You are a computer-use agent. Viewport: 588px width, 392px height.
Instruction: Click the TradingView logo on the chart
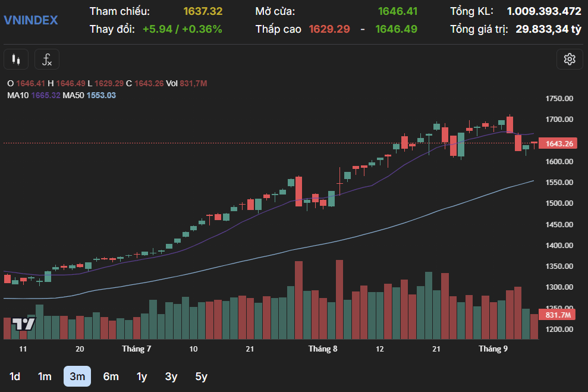[x=24, y=324]
